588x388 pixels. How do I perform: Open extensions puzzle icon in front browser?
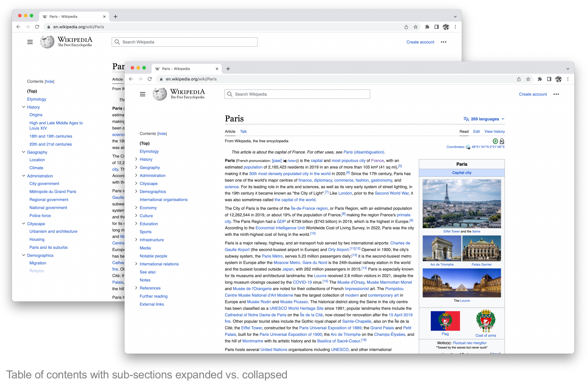point(540,79)
